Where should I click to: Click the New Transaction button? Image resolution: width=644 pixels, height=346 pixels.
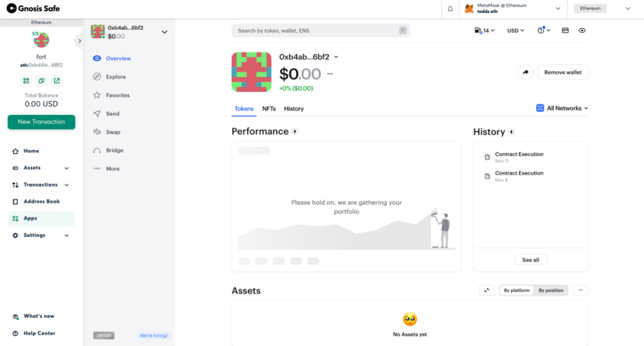click(42, 121)
